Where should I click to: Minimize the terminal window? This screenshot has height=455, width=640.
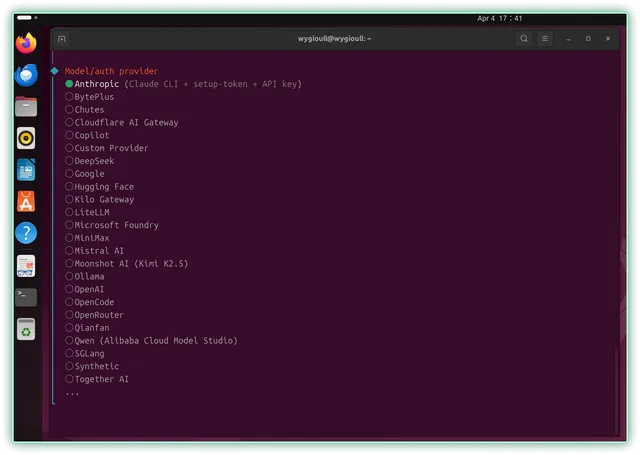569,39
